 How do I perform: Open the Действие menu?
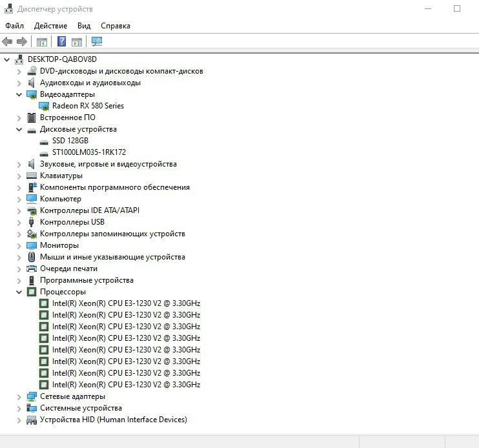click(x=51, y=26)
